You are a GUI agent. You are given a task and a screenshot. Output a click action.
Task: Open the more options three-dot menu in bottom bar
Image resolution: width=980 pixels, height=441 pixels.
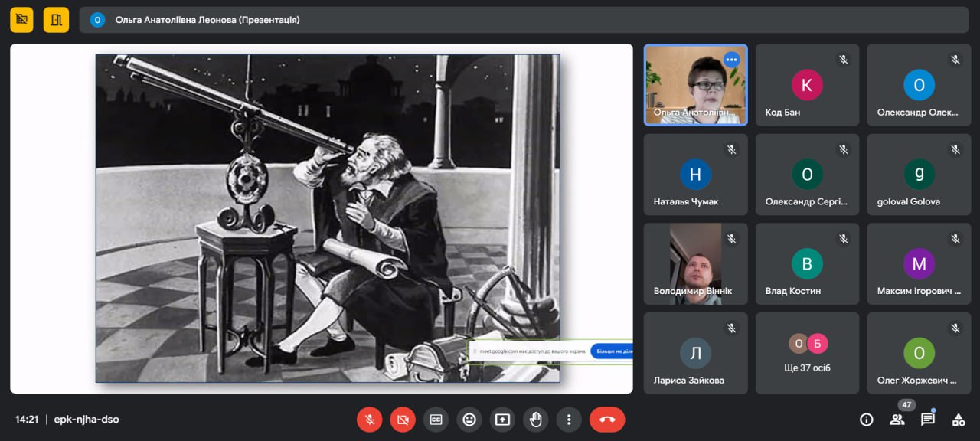pos(569,420)
